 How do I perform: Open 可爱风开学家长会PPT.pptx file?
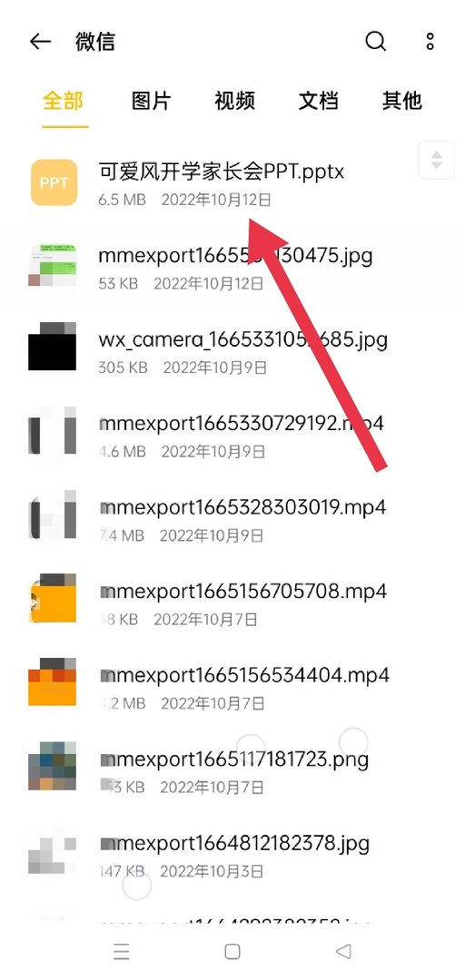coord(232,182)
